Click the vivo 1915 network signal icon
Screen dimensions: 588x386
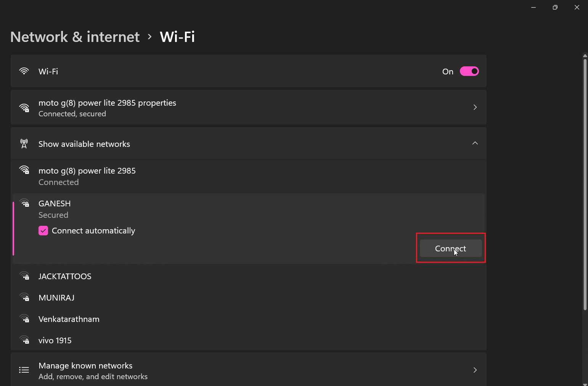pyautogui.click(x=25, y=340)
